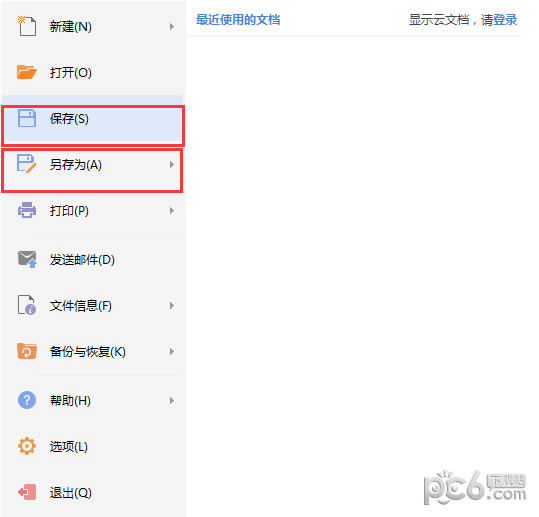This screenshot has height=517, width=539.
Task: Expand the 新建(N) submenu arrow
Action: [172, 26]
